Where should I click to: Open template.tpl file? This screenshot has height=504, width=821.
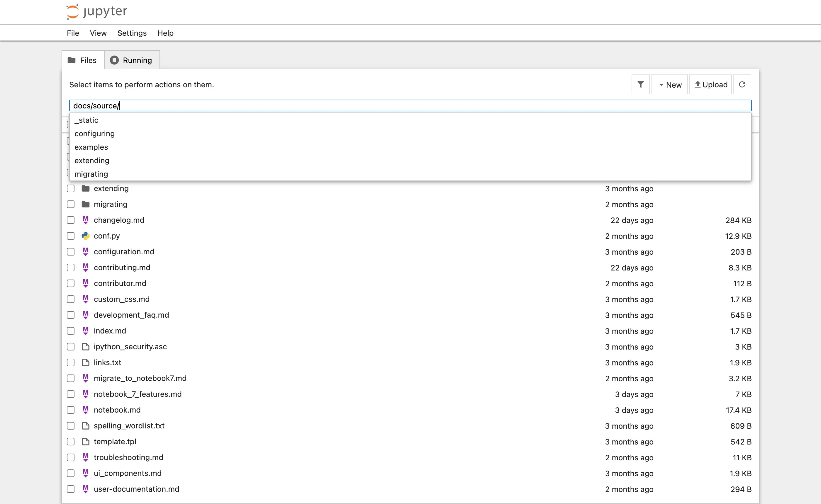pyautogui.click(x=115, y=442)
